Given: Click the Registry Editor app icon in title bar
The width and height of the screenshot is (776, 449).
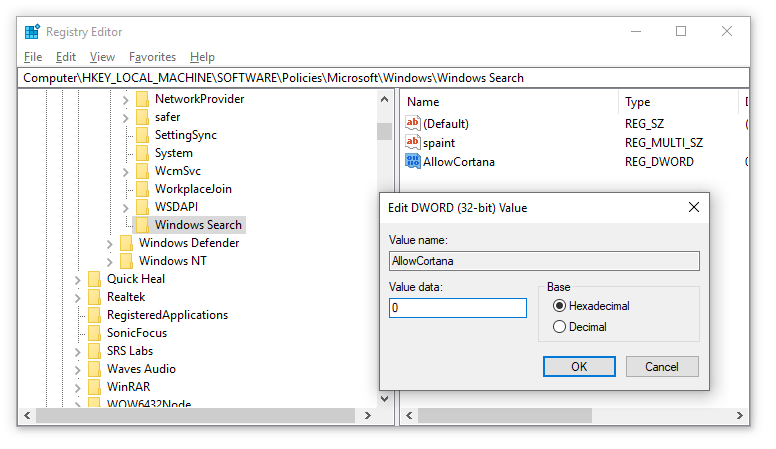Looking at the screenshot, I should pyautogui.click(x=32, y=32).
